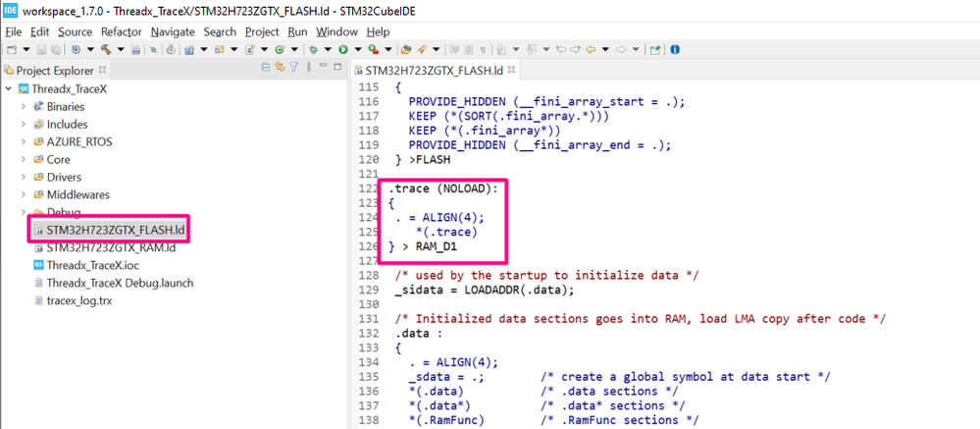Viewport: 980px width, 429px height.
Task: Click the '.trace (NOLOAD):' code line
Action: pos(442,188)
